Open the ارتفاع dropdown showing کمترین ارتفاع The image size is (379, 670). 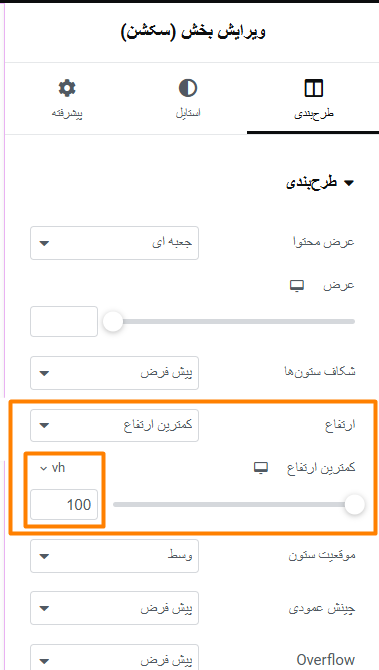coord(115,425)
